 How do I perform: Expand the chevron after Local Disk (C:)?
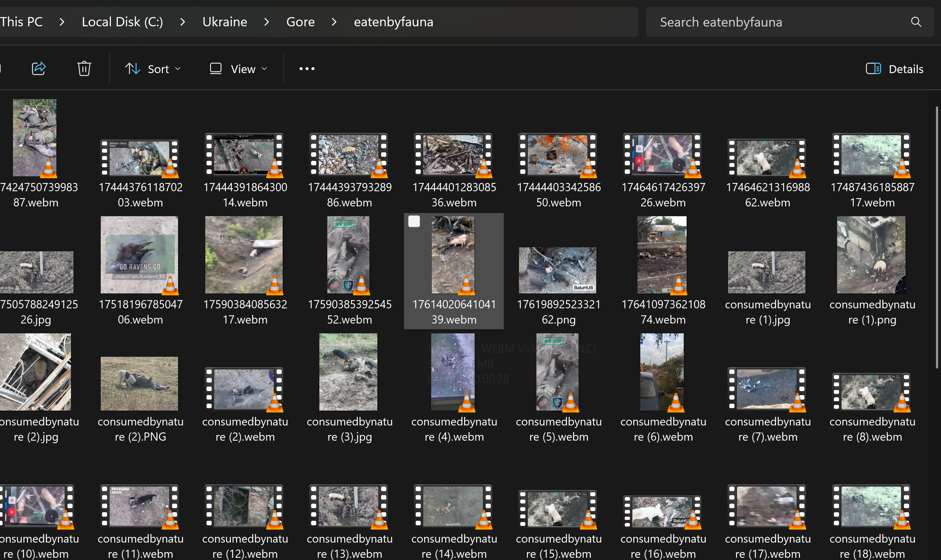click(x=183, y=22)
